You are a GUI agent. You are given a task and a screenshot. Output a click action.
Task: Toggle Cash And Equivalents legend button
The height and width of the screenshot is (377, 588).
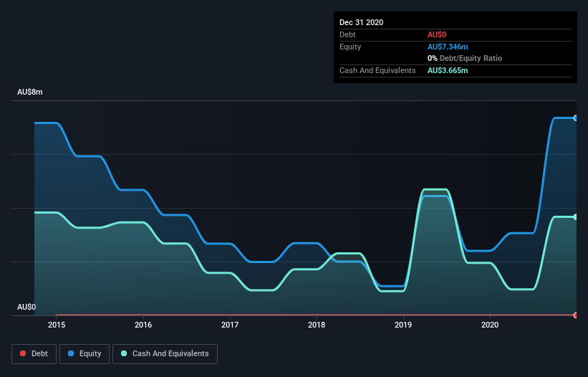[165, 354]
